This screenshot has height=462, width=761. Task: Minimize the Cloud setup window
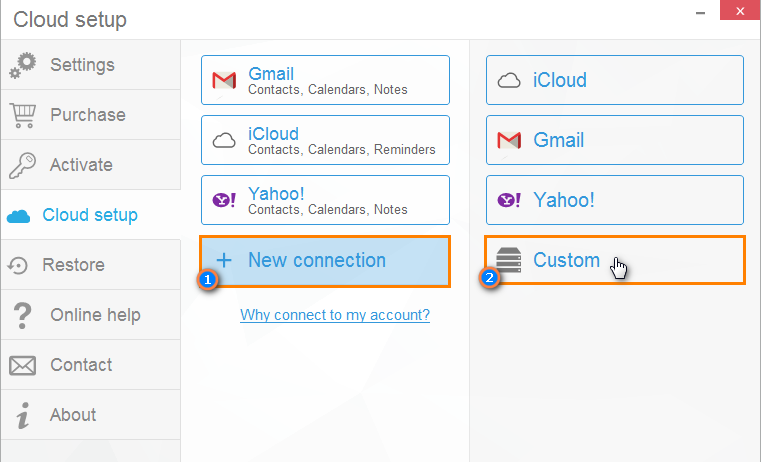point(700,13)
